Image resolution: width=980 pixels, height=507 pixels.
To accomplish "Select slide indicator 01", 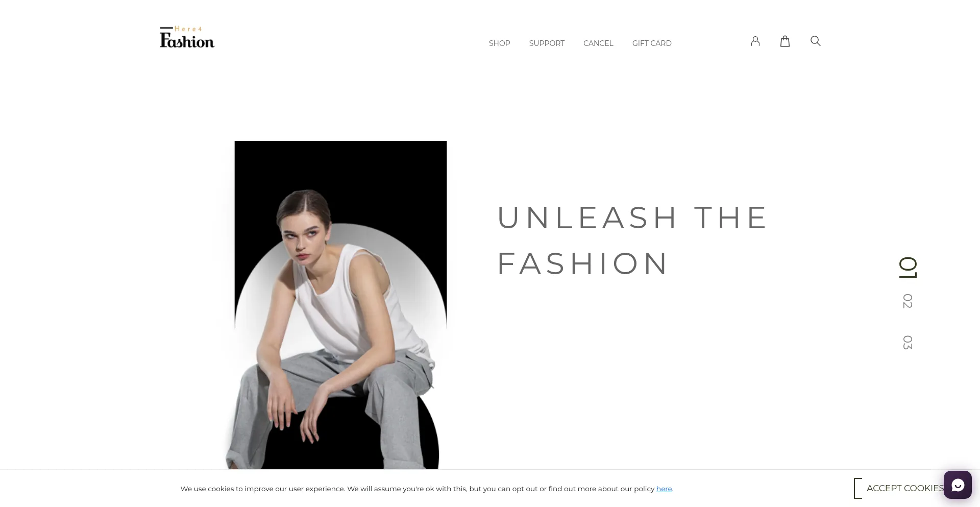I will pyautogui.click(x=908, y=268).
